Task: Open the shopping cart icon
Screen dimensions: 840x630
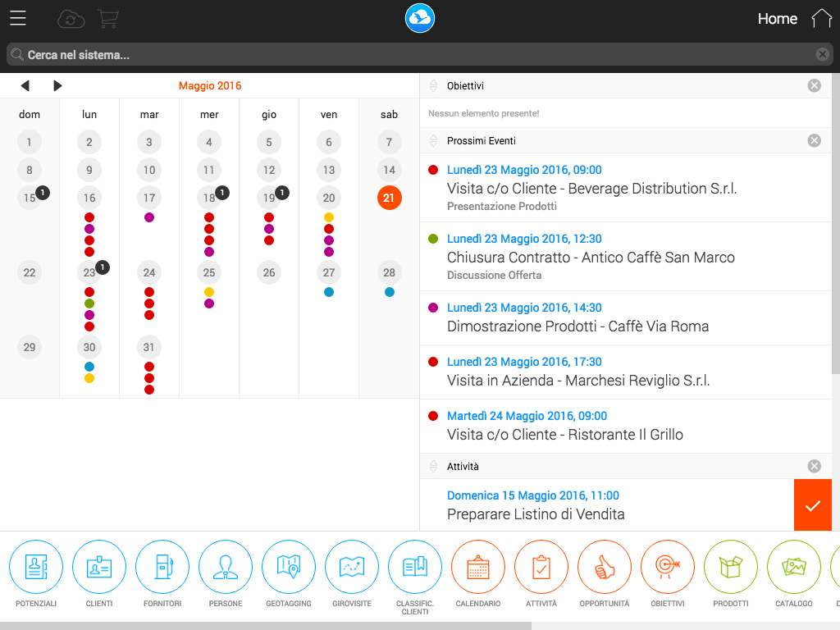Action: tap(108, 19)
